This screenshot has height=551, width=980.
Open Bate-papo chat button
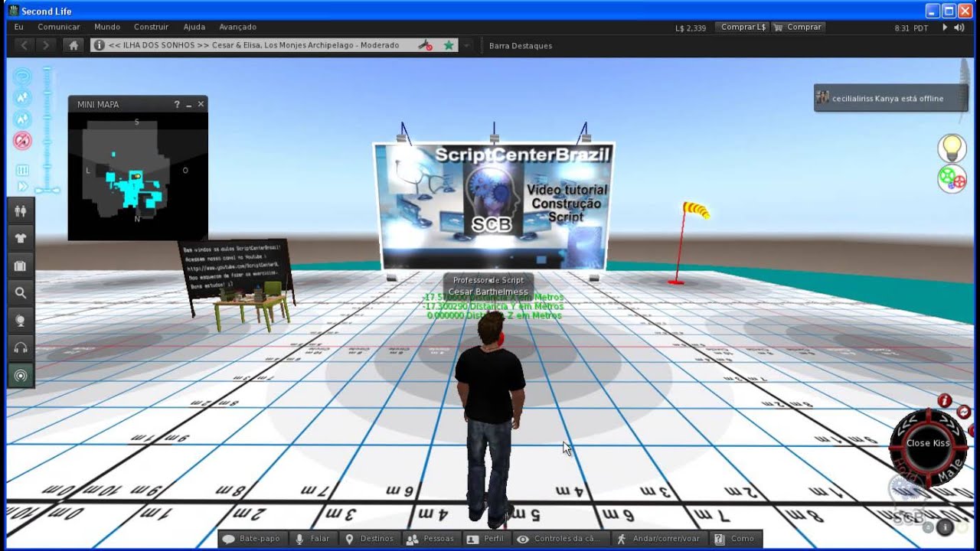252,539
